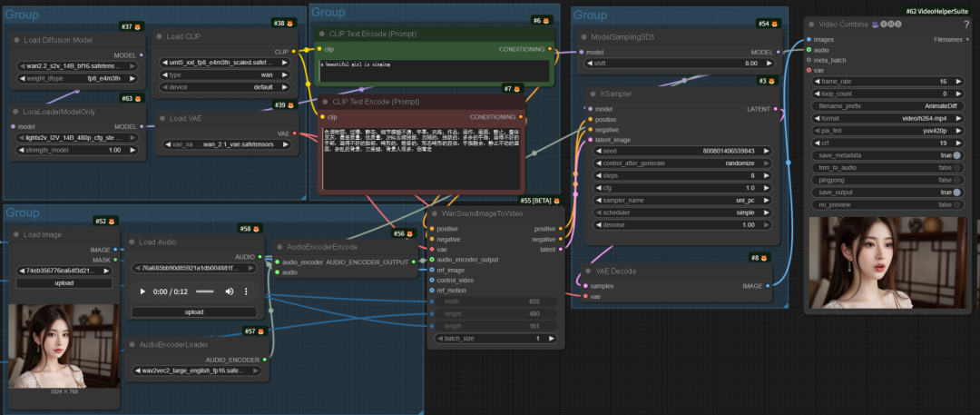Click the Video Combine audio input socket

(808, 49)
